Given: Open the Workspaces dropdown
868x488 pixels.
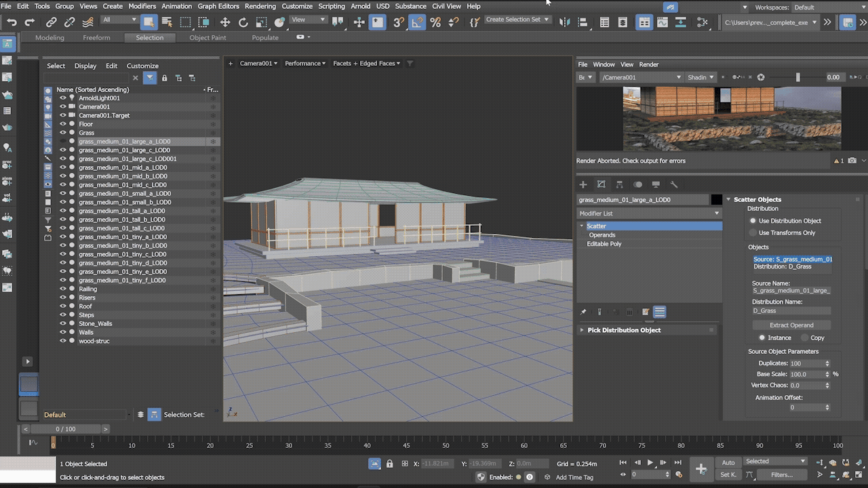Looking at the screenshot, I should [827, 7].
